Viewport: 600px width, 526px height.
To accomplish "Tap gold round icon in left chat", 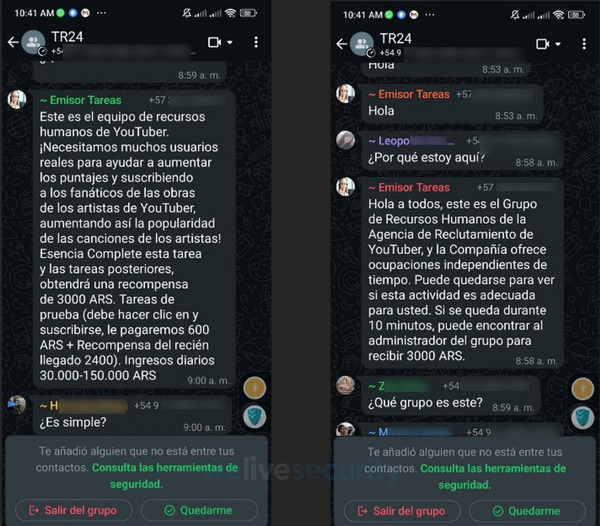I will pos(255,388).
